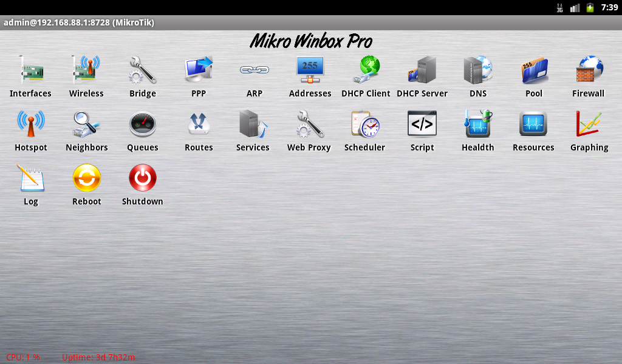Open the Graphing chart icon
This screenshot has width=622, height=364.
pos(589,124)
